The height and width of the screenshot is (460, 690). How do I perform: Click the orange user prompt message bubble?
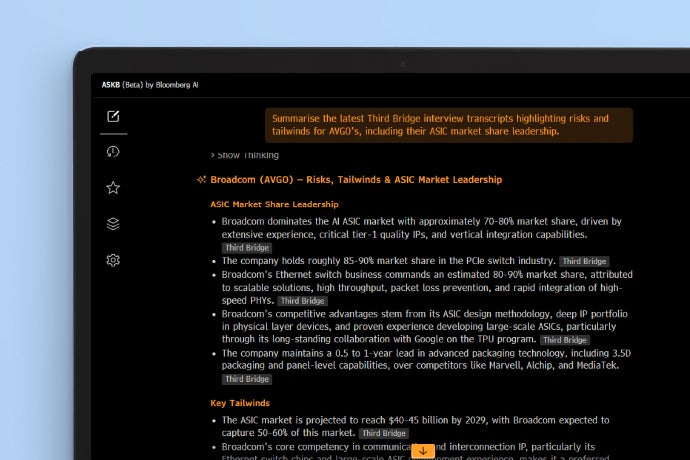tap(448, 124)
